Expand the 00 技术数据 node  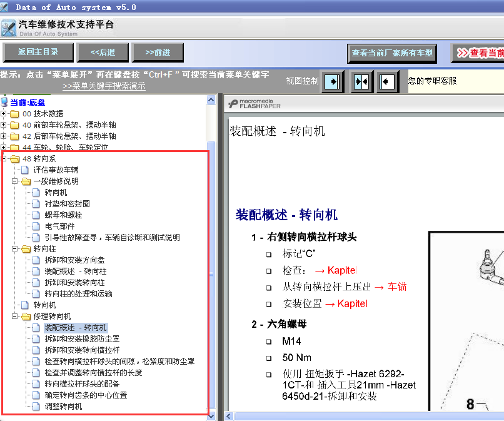(3, 113)
